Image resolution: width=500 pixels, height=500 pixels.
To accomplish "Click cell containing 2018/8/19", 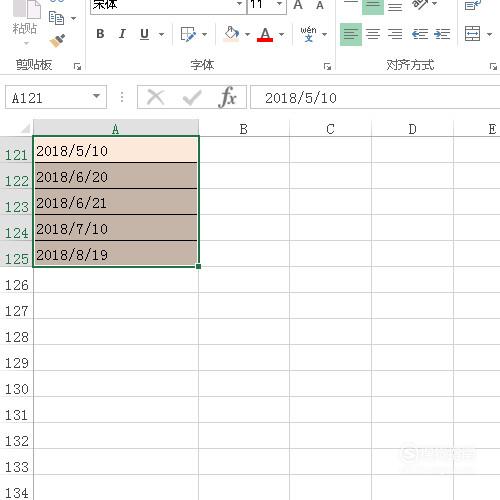I will 116,254.
